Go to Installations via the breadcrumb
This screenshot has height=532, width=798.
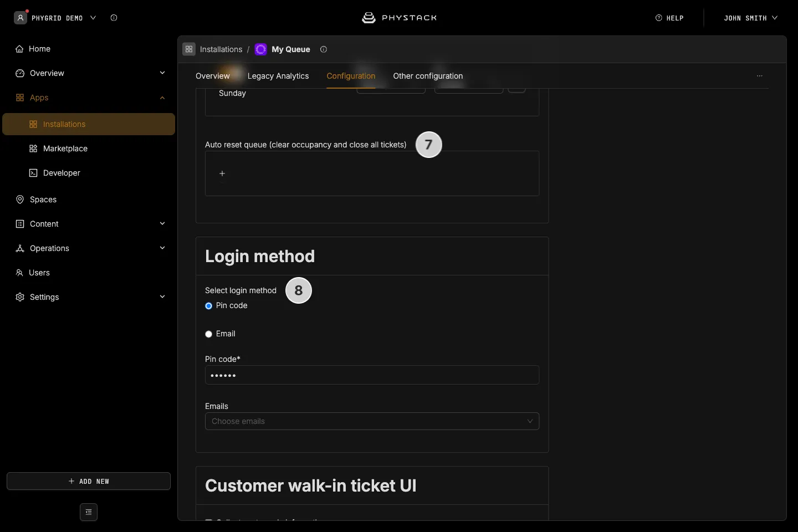click(221, 49)
